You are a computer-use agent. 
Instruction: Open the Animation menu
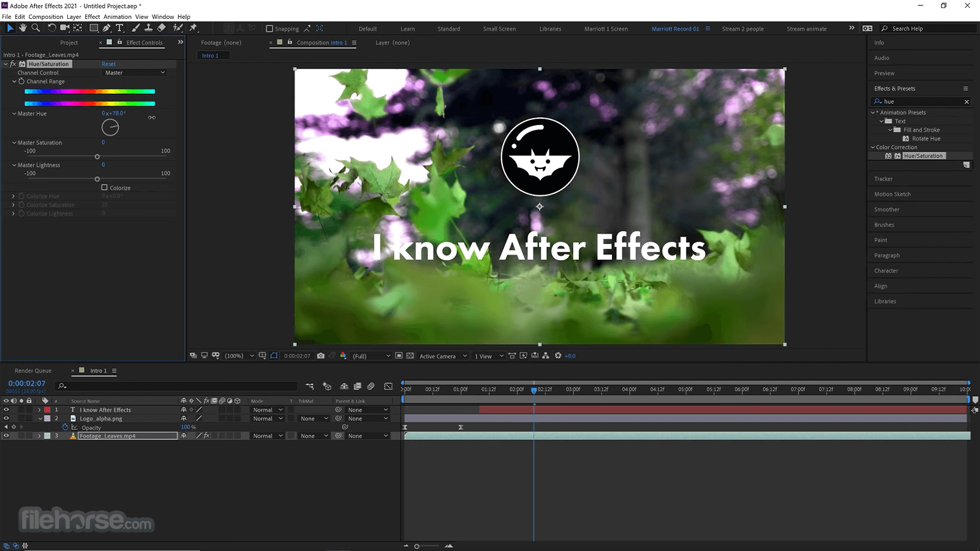(x=118, y=17)
